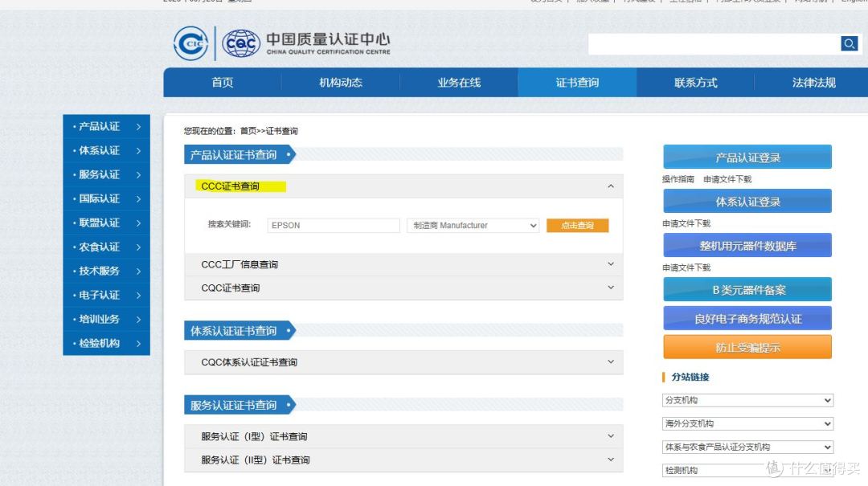Click the search magnifier icon at top
Viewport: 868px width, 486px height.
tap(850, 43)
